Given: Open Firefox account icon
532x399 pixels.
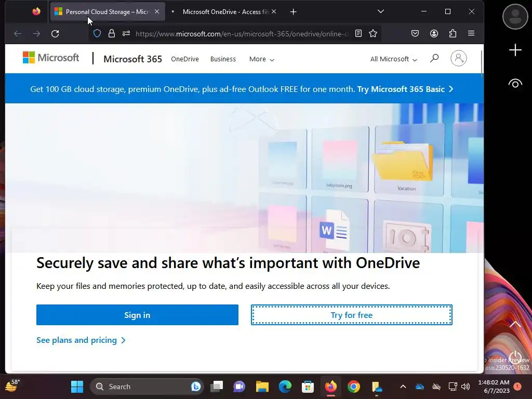Looking at the screenshot, I should tap(434, 33).
